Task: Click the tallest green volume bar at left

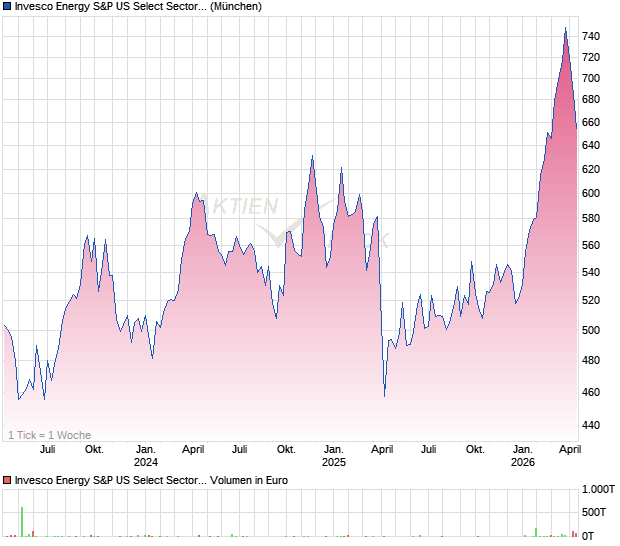Action: pyautogui.click(x=21, y=521)
